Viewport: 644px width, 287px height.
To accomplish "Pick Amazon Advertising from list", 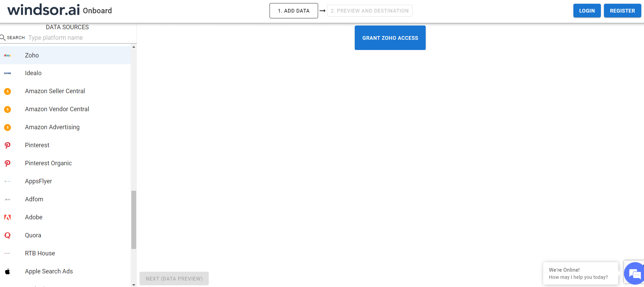I will [x=65, y=127].
